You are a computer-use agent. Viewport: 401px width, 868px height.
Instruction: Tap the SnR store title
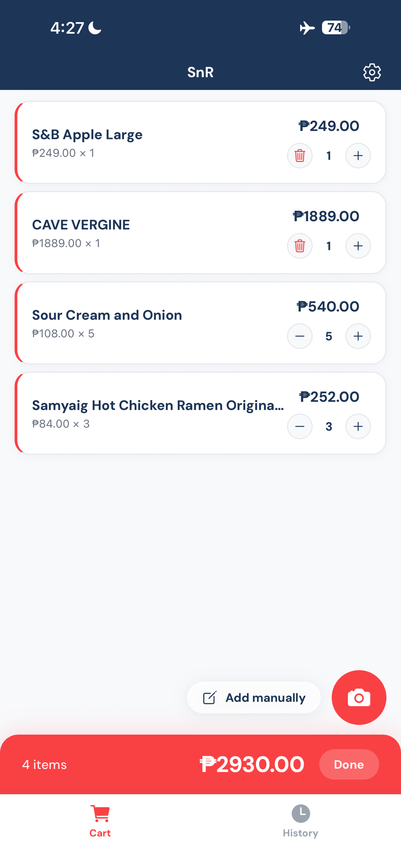click(x=200, y=72)
